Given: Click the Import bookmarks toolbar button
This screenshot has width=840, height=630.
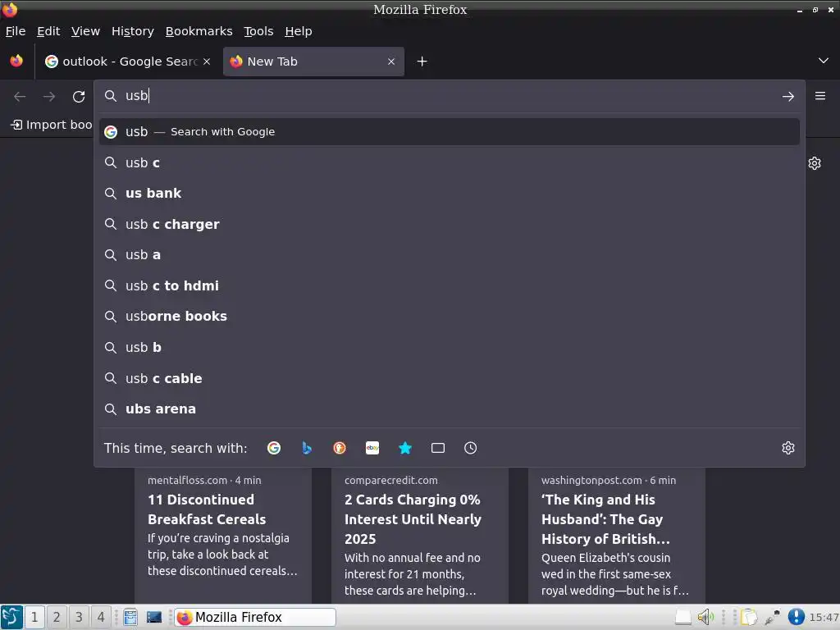Looking at the screenshot, I should point(52,125).
